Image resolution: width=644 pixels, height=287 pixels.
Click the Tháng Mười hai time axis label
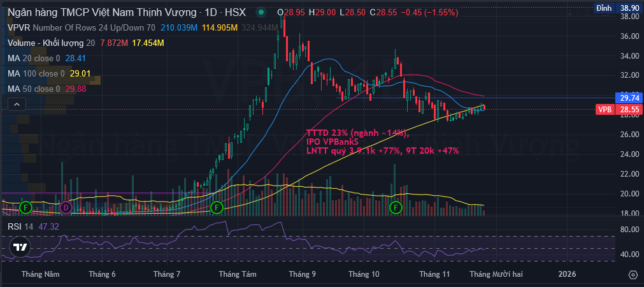(496, 274)
